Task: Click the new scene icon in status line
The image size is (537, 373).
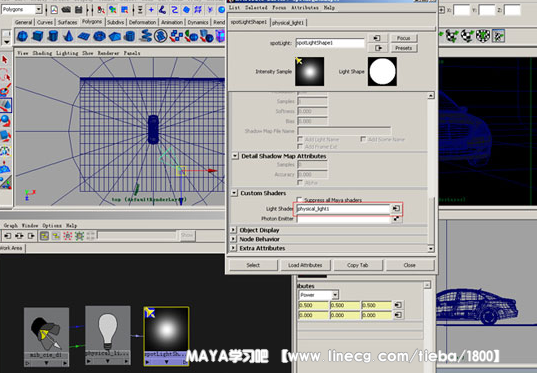Action: (x=54, y=10)
